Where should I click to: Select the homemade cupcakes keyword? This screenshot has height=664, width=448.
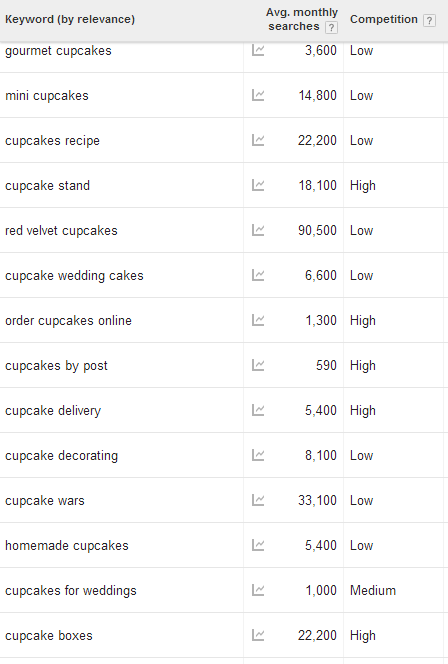(x=66, y=545)
